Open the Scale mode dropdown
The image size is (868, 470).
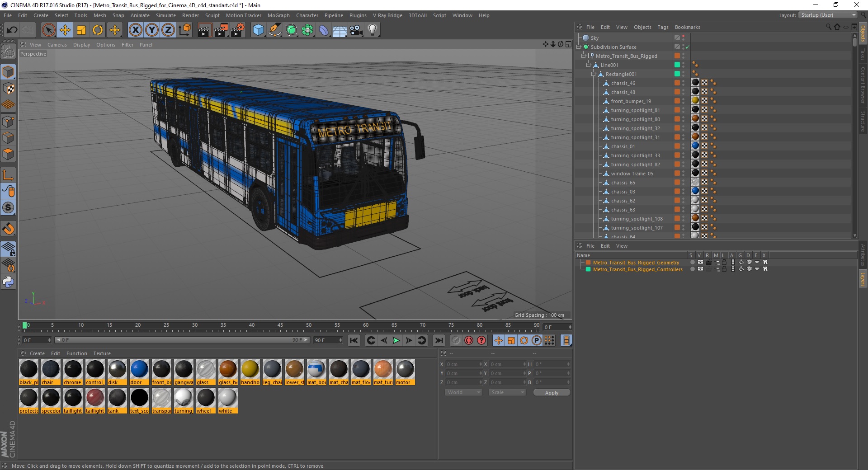pyautogui.click(x=507, y=392)
